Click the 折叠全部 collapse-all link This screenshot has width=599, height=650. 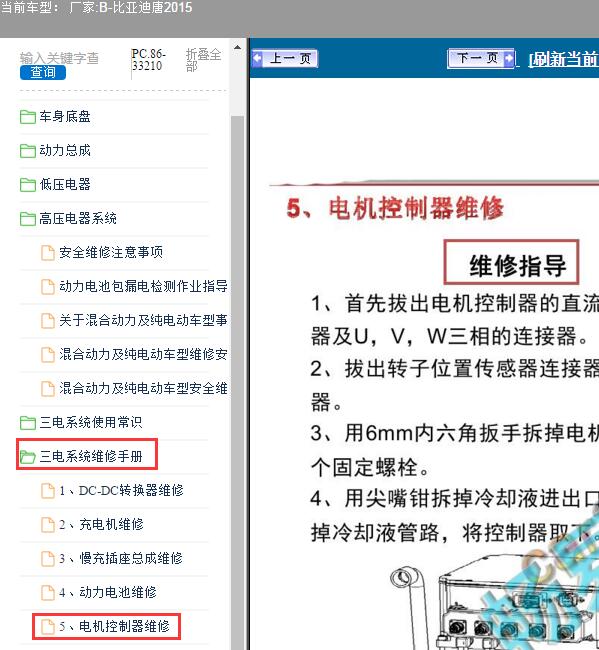pos(203,60)
